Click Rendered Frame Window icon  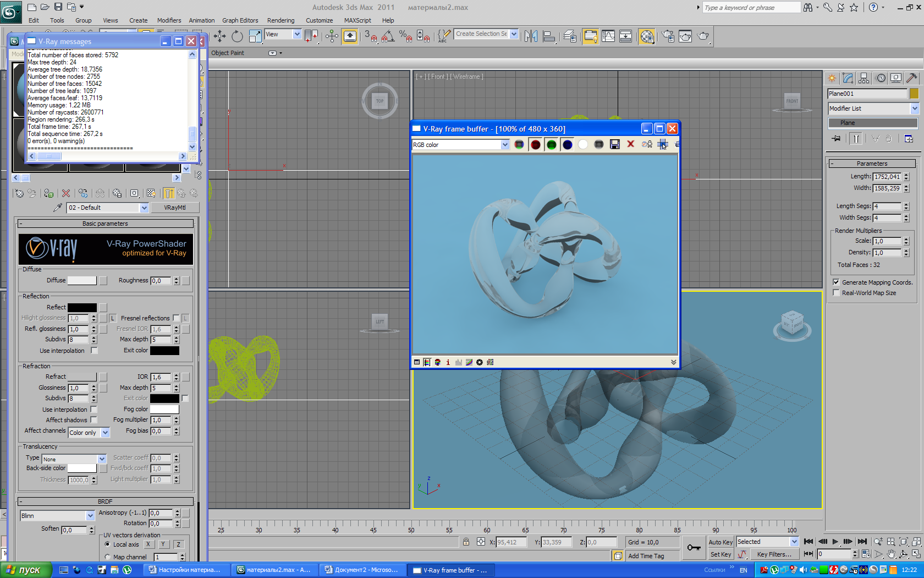(685, 36)
